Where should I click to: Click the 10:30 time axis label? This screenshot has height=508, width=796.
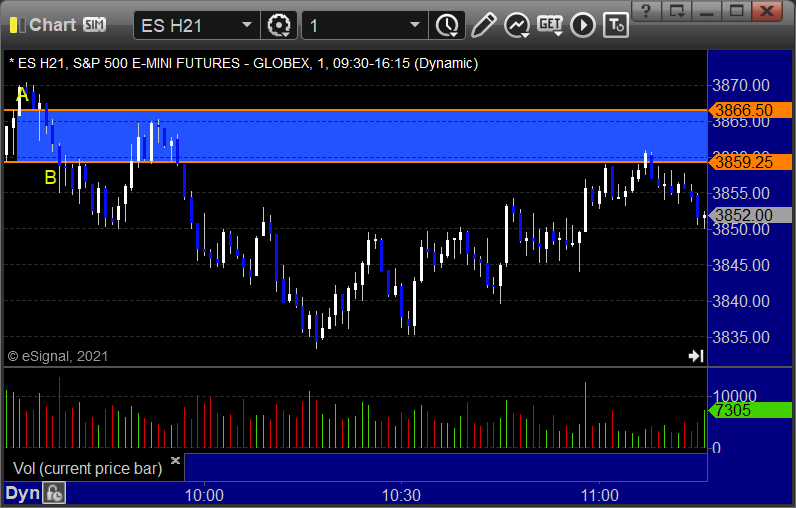[x=401, y=495]
